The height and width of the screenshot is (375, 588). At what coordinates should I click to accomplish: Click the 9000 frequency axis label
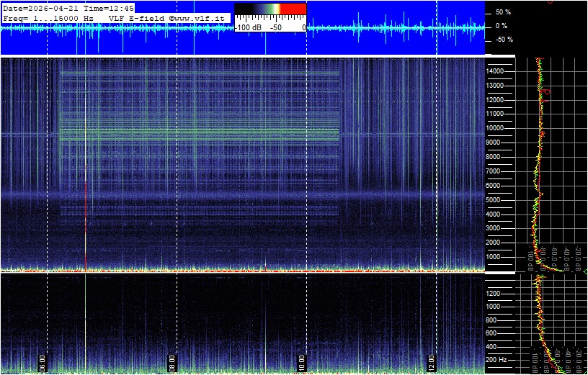[x=494, y=143]
